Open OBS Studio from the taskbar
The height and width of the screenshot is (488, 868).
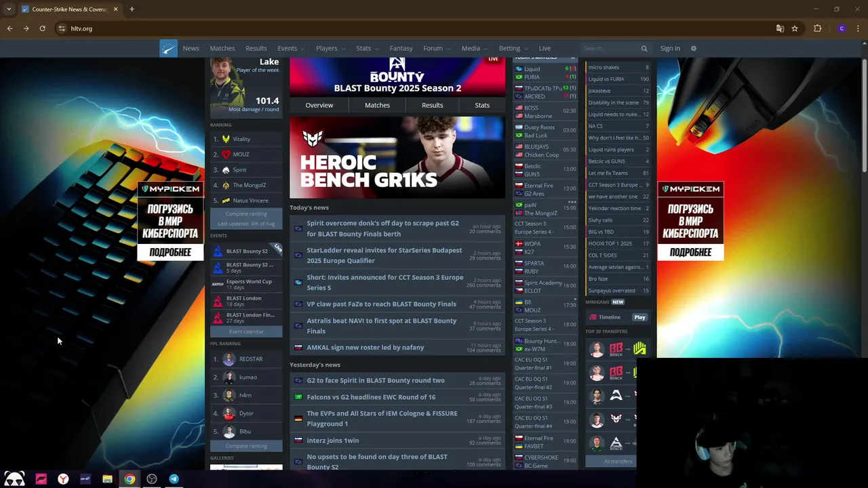(152, 479)
